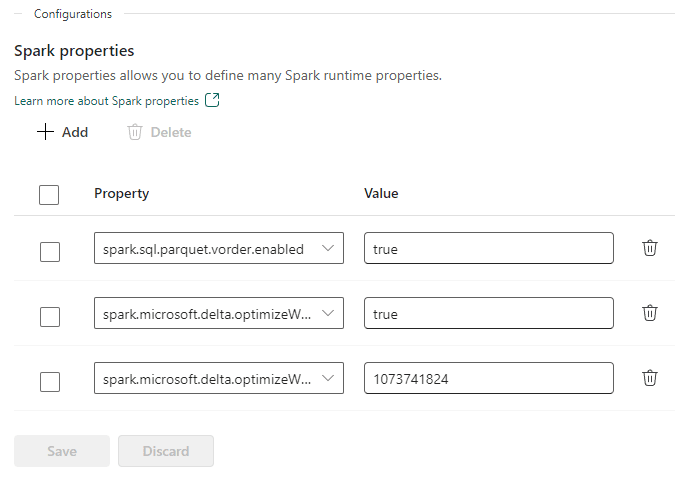The width and height of the screenshot is (675, 478).
Task: Remove the second property row with its trash icon
Action: coord(649,313)
